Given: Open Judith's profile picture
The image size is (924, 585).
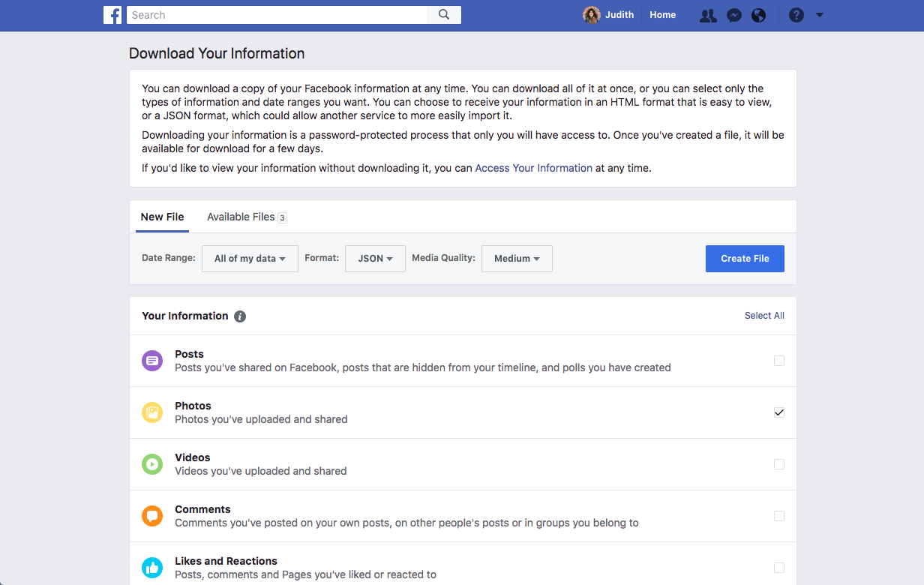Looking at the screenshot, I should coord(592,15).
